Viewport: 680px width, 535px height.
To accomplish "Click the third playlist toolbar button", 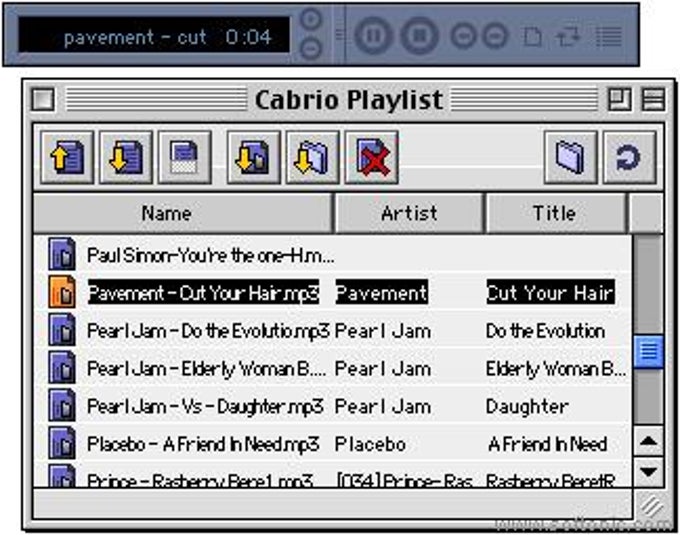I will 185,157.
